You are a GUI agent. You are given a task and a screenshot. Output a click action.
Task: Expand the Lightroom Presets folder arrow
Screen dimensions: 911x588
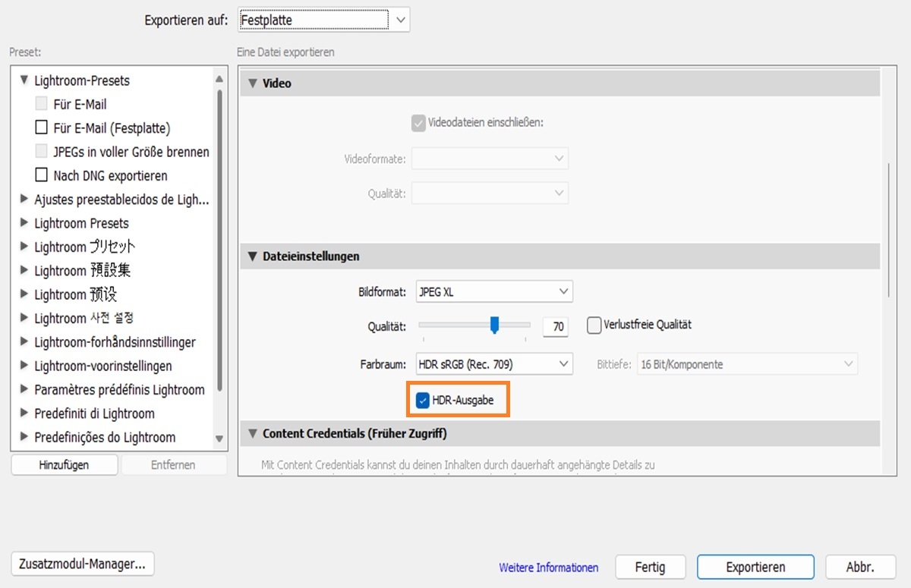[x=24, y=223]
